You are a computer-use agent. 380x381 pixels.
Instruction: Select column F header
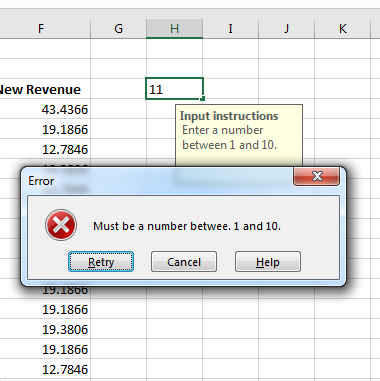click(x=45, y=28)
